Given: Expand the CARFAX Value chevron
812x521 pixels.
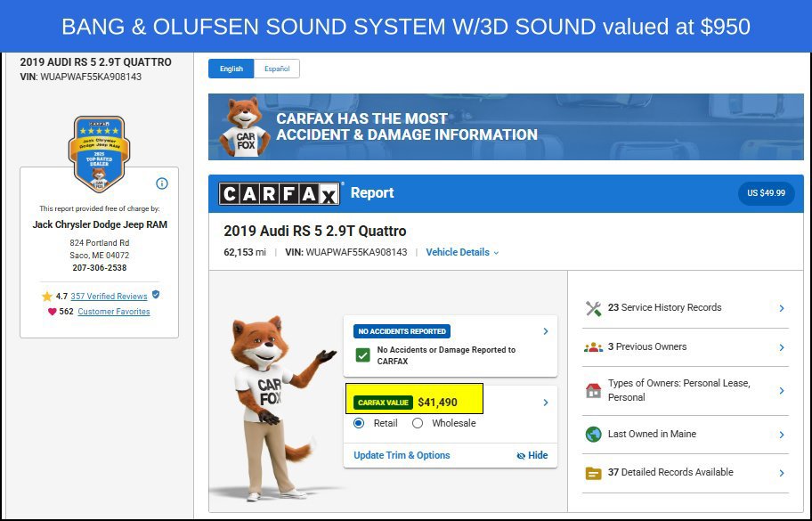Looking at the screenshot, I should click(x=545, y=403).
